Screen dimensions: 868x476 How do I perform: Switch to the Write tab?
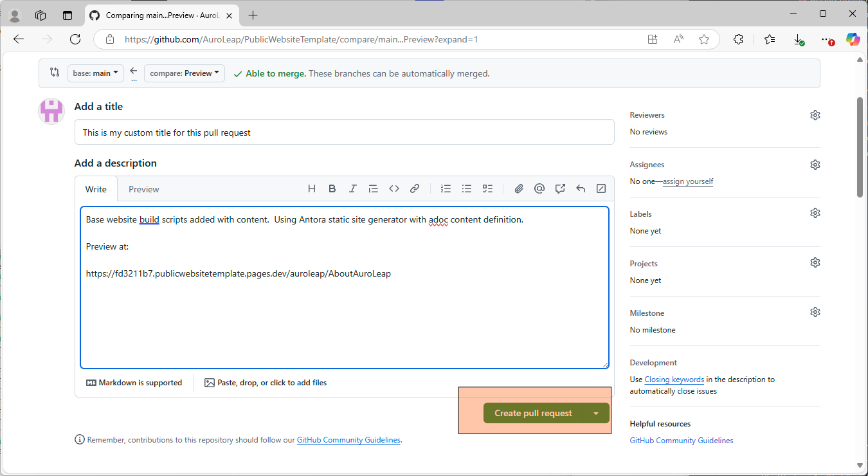pyautogui.click(x=96, y=189)
